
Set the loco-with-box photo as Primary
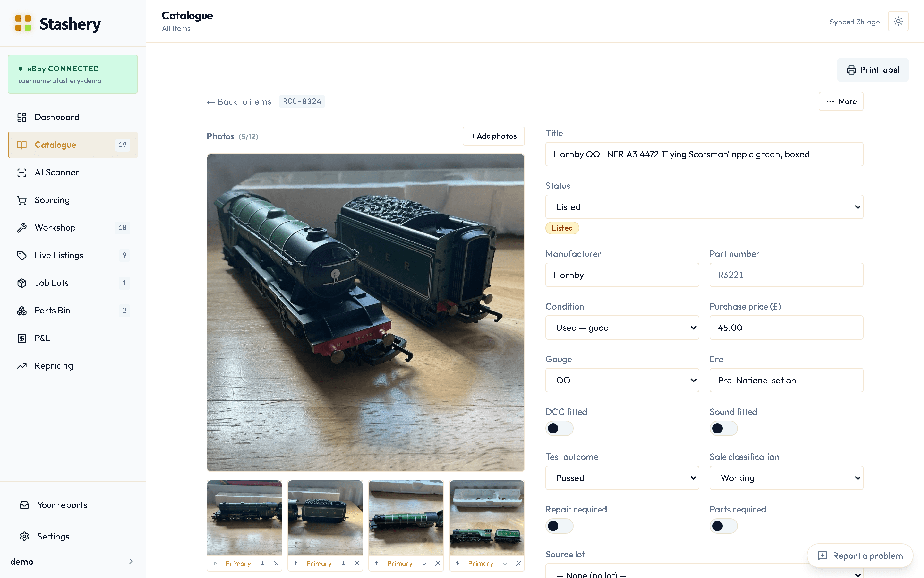[x=238, y=563]
